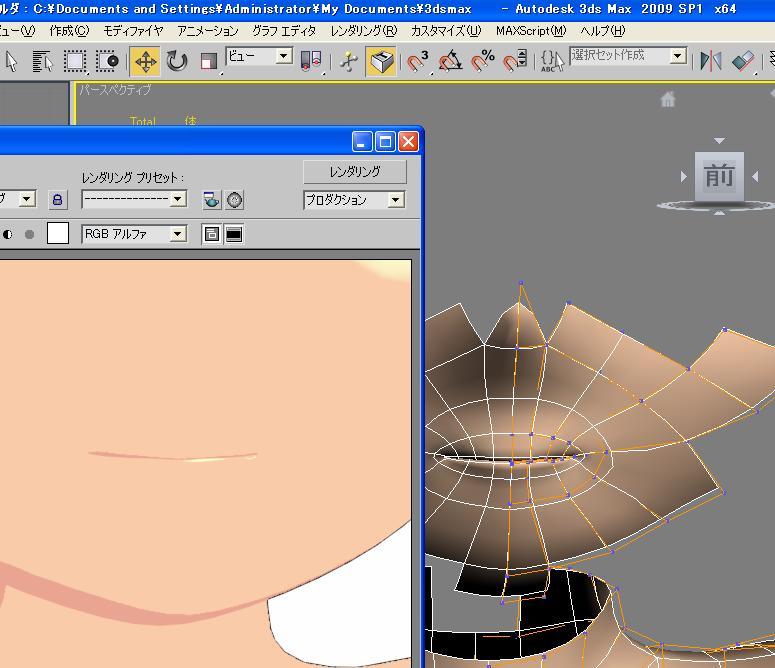Minimize the rendered frame window

362,142
